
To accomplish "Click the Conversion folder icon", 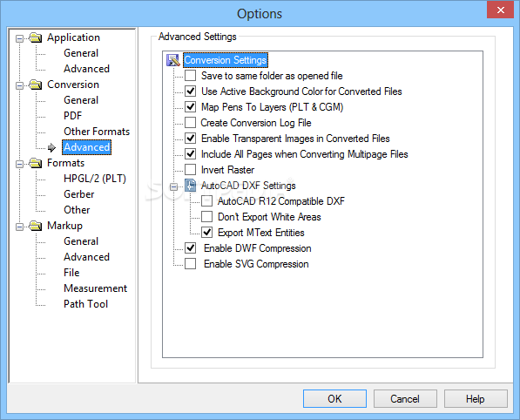I will point(35,85).
